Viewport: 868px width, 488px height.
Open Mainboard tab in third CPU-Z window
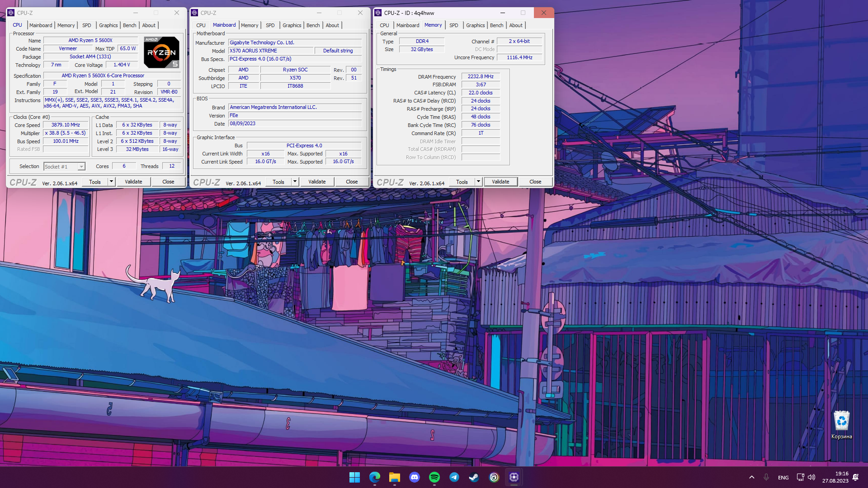[x=408, y=25]
